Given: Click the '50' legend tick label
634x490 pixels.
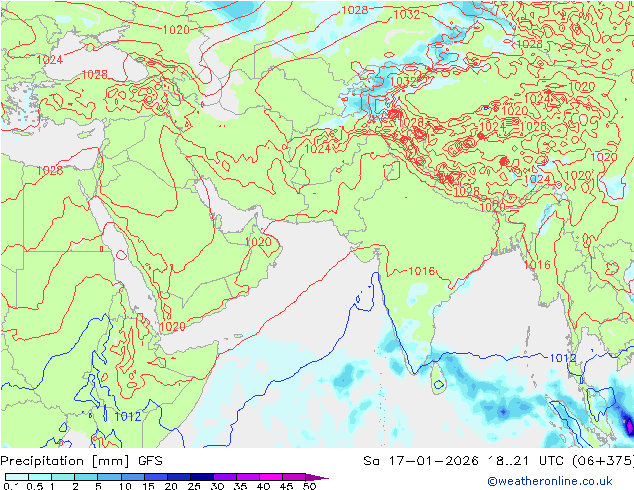Looking at the screenshot, I should [x=309, y=486].
